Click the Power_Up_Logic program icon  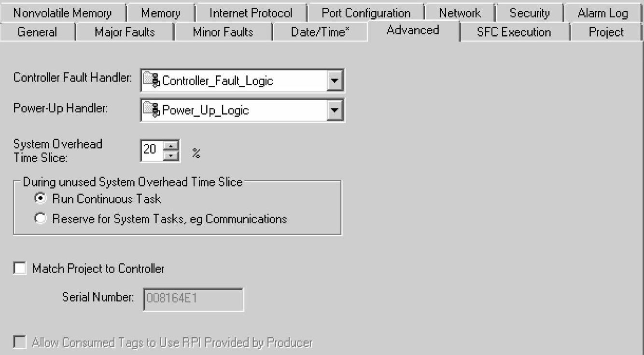(x=152, y=110)
